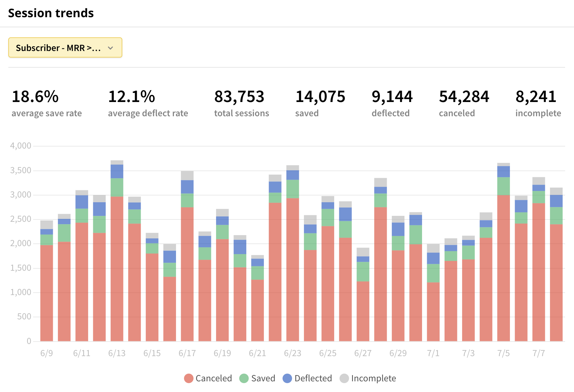
Task: Hide the Deflected series via the legend
Action: (x=313, y=378)
